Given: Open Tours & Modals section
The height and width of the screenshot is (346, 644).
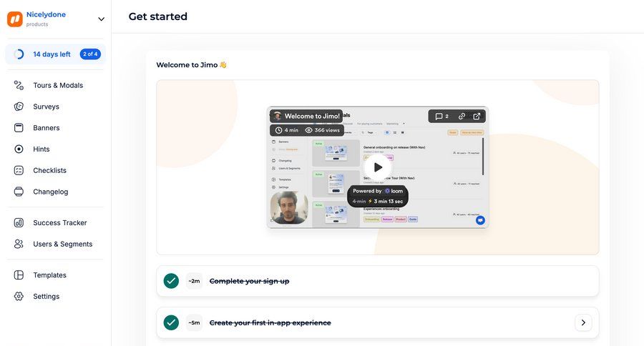Looking at the screenshot, I should point(58,85).
